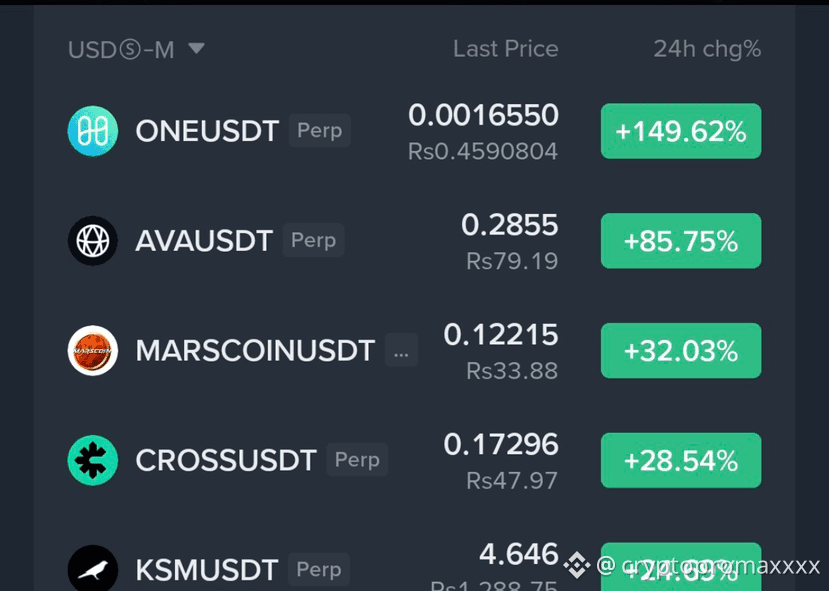Viewport: 829px width, 591px height.
Task: Toggle the +85.75% change badge
Action: point(681,241)
